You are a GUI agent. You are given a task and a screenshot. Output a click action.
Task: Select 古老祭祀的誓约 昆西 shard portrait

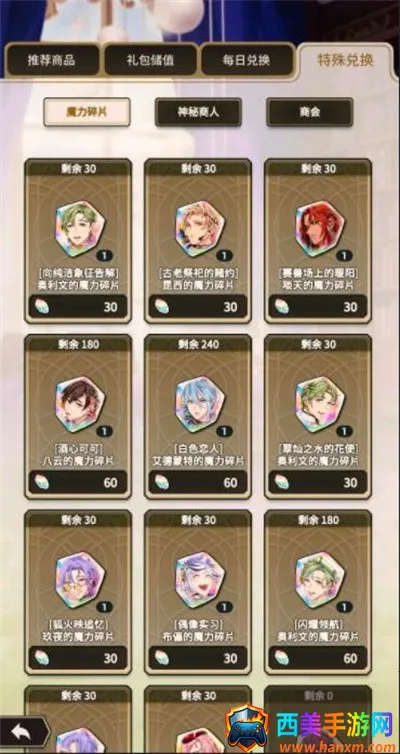pyautogui.click(x=200, y=228)
